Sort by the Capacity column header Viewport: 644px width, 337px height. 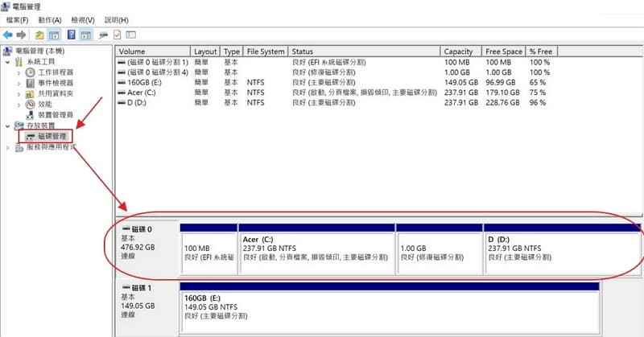point(460,51)
